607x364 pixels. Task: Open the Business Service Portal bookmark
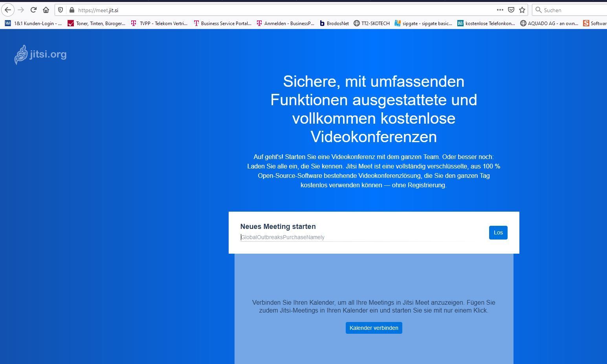pyautogui.click(x=222, y=23)
